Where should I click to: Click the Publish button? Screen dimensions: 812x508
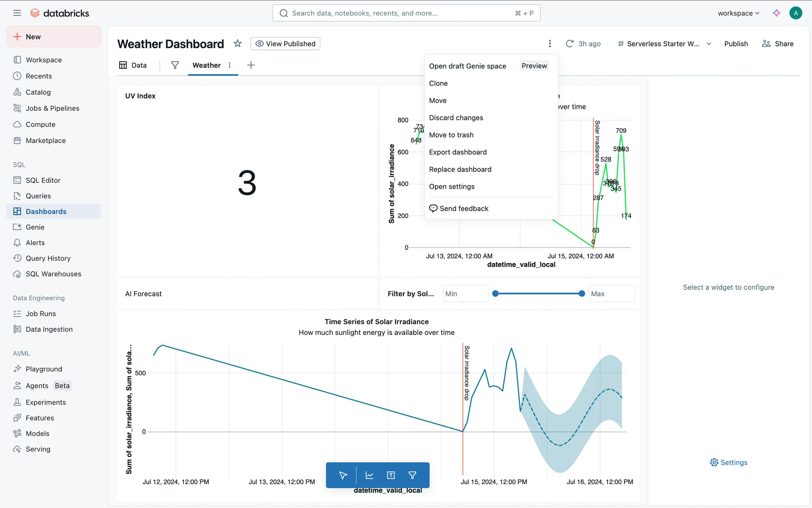click(x=736, y=44)
